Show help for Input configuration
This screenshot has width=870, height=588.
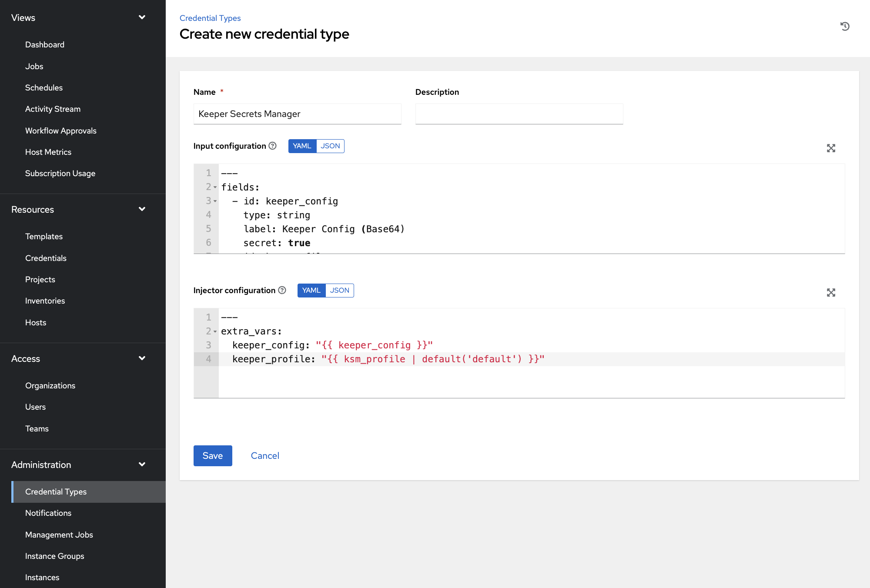point(273,146)
